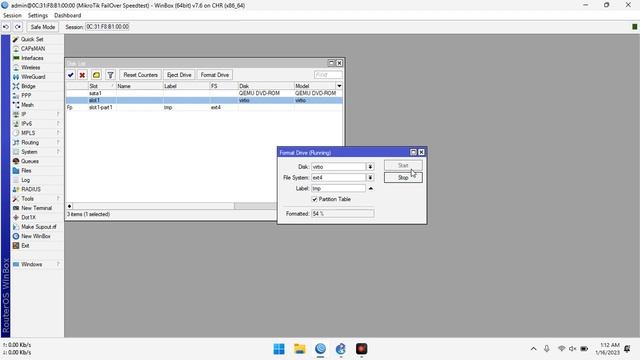Open the Interfaces list
Screen dimensions: 640x360
[32, 58]
